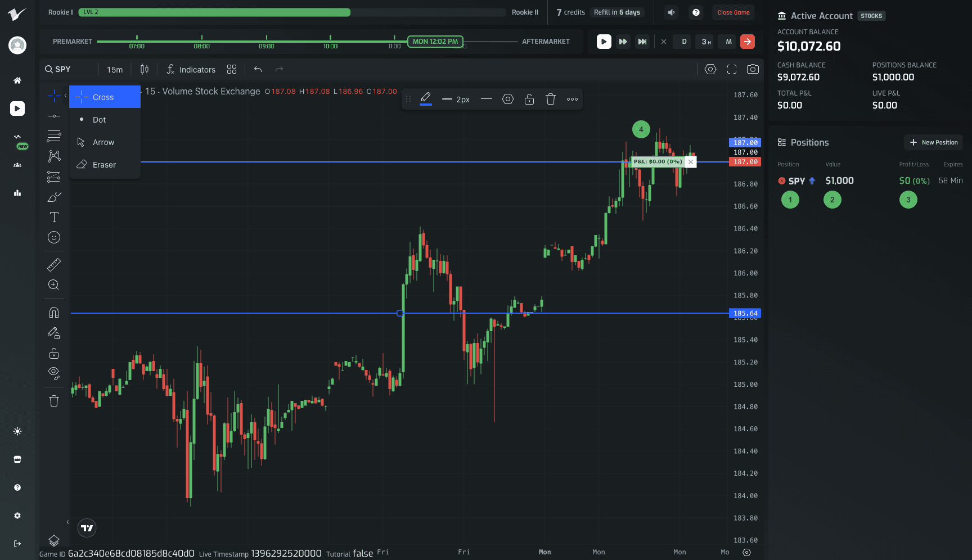Choose the Dot cursor

tap(105, 120)
